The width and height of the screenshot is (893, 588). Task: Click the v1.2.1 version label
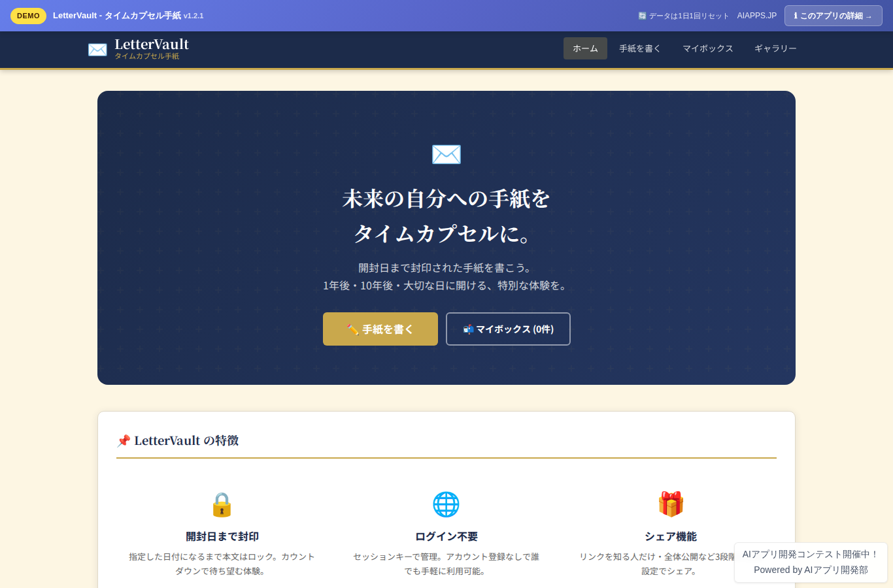[x=194, y=16]
